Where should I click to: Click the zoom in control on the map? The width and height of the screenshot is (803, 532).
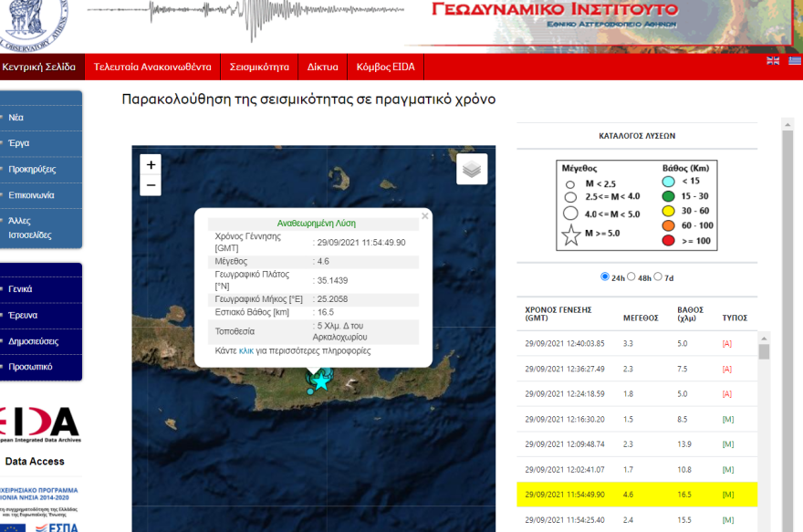coord(149,164)
